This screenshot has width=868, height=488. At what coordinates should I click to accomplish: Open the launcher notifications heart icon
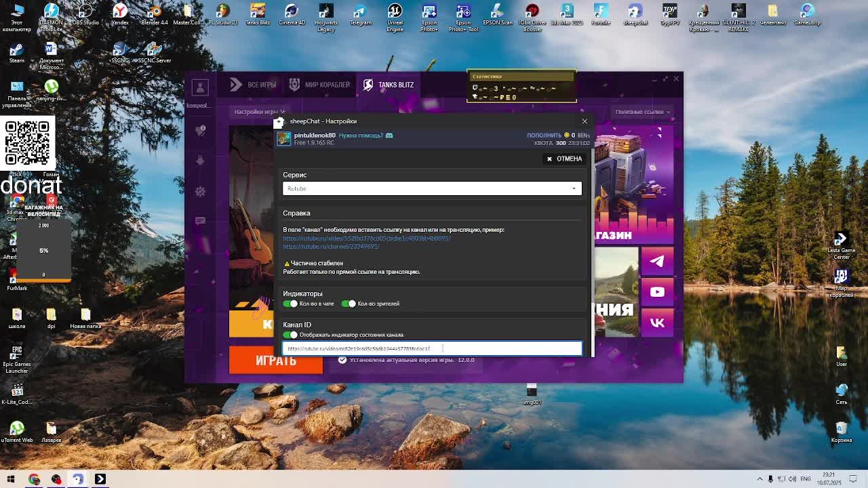point(200,130)
